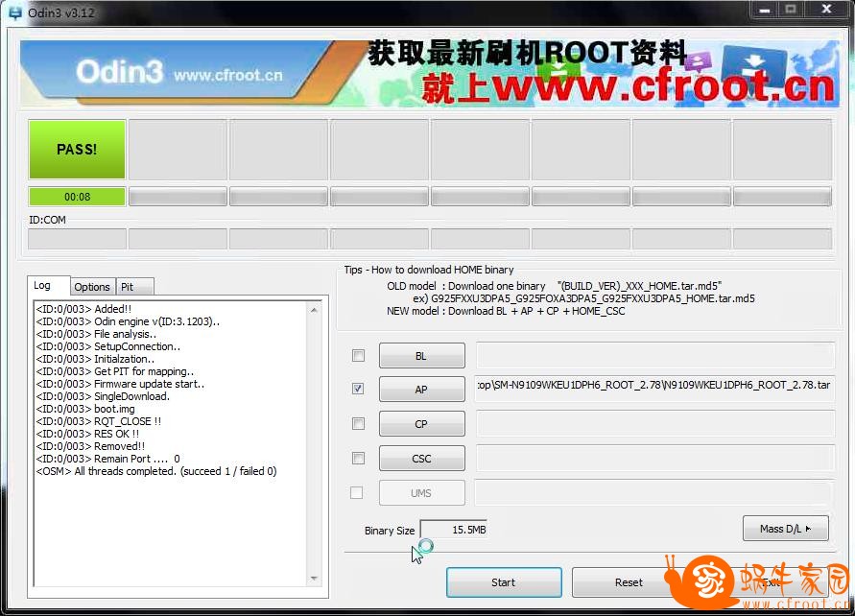Select log line 'Get PIT for mapping..'
The height and width of the screenshot is (616, 855).
click(x=114, y=371)
